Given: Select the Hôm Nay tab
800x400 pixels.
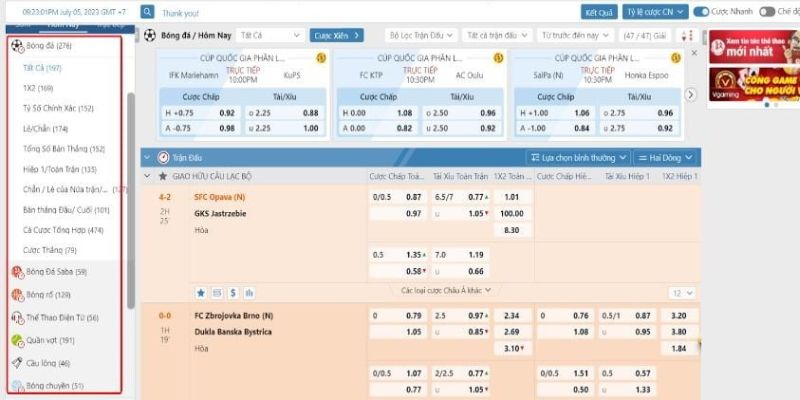Looking at the screenshot, I should tap(63, 27).
